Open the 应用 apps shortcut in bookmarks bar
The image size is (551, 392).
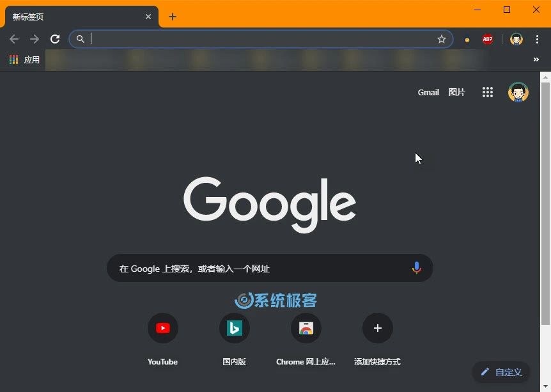pyautogui.click(x=24, y=59)
